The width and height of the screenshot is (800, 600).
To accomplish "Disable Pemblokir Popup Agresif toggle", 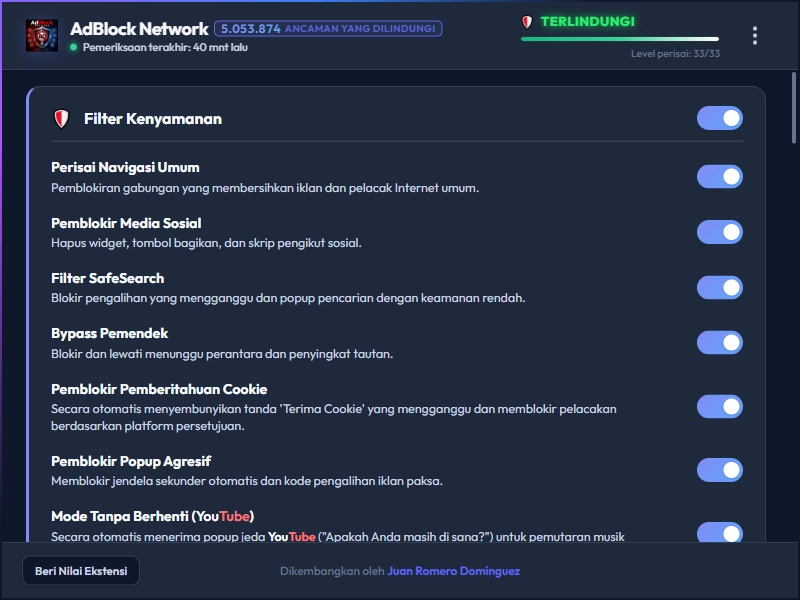I will [719, 470].
